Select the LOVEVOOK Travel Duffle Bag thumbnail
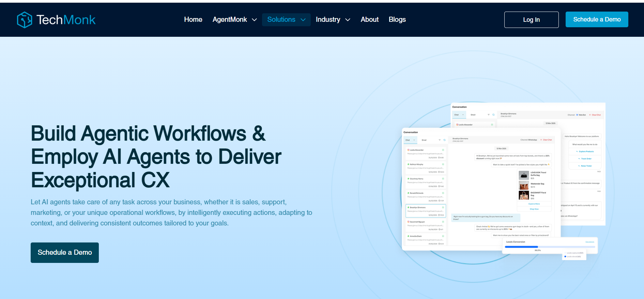644x299 pixels. point(524,175)
